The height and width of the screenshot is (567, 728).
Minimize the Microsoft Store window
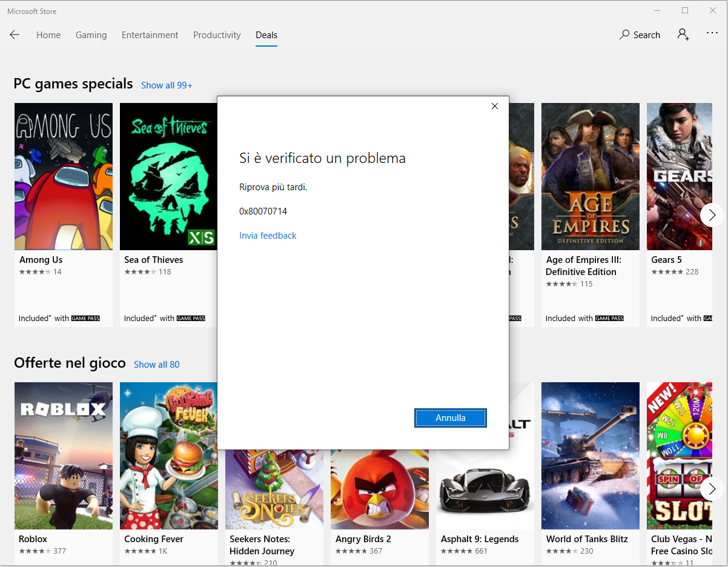pos(657,11)
